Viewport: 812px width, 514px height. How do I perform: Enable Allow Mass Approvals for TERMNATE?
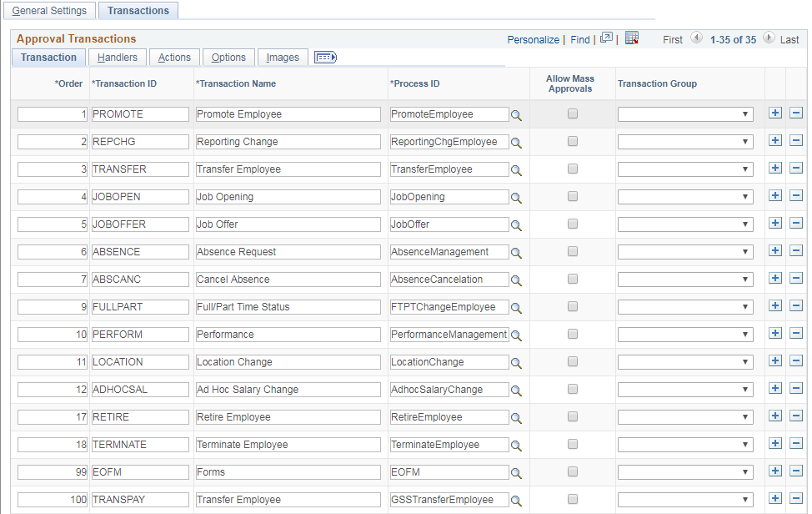coord(572,444)
